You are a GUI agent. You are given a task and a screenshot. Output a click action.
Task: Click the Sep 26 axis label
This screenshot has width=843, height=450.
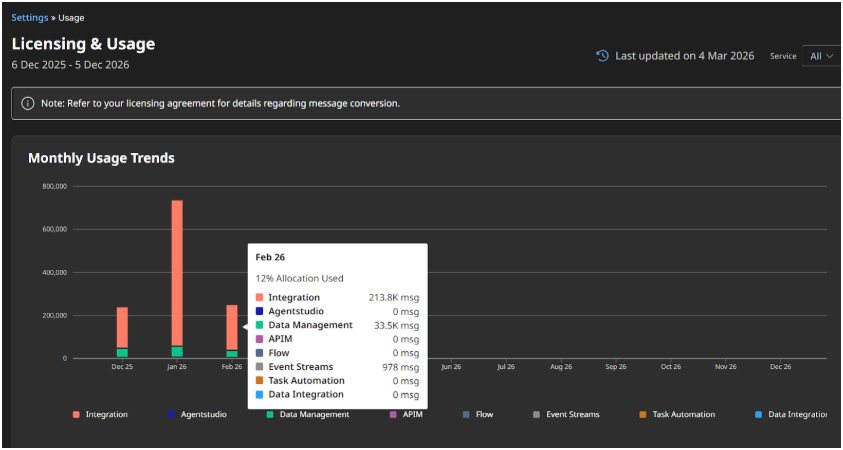tap(616, 367)
